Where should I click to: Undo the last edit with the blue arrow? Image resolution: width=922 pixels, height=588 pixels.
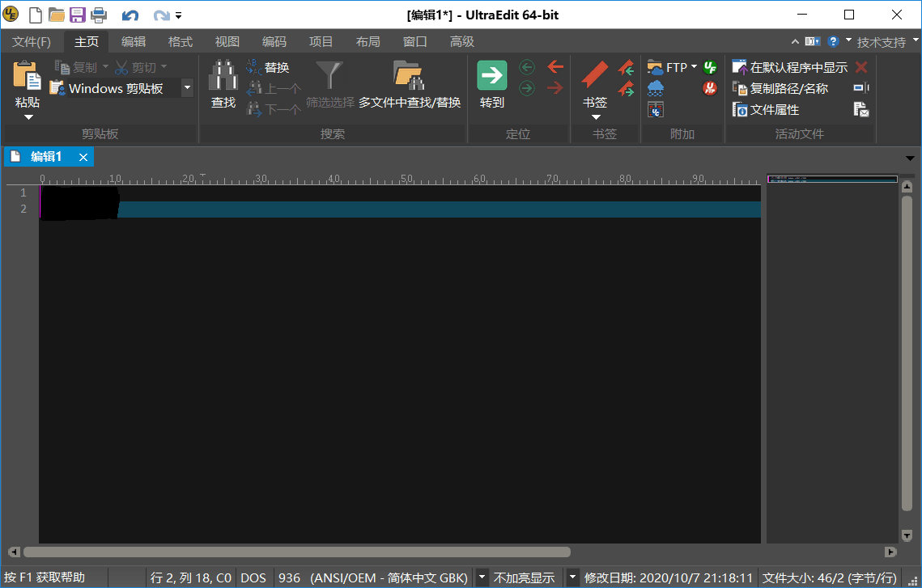click(130, 15)
